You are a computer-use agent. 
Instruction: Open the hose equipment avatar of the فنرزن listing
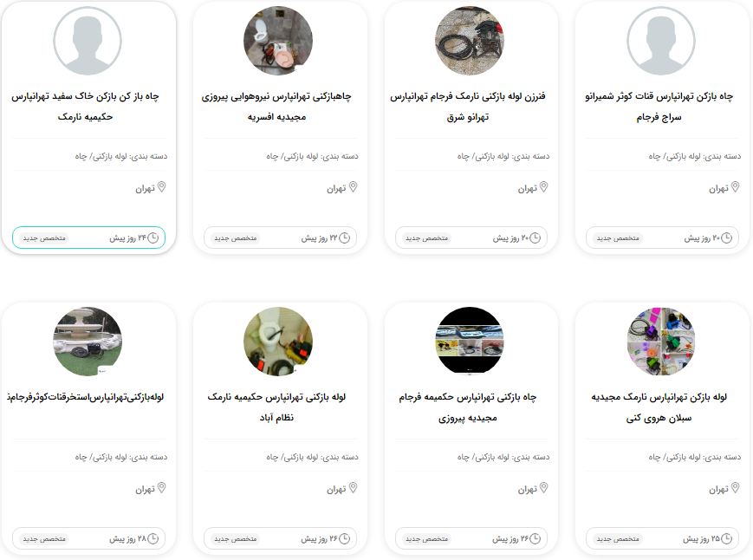pyautogui.click(x=469, y=41)
